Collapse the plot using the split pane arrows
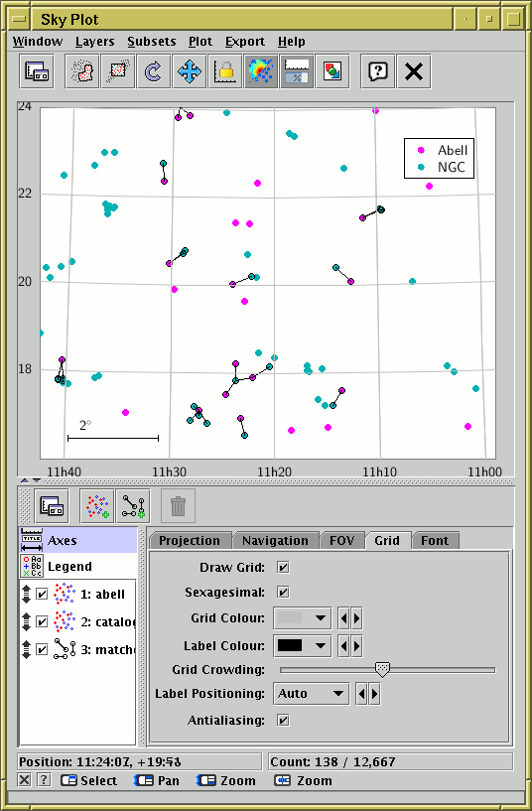This screenshot has height=811, width=532. [24, 480]
